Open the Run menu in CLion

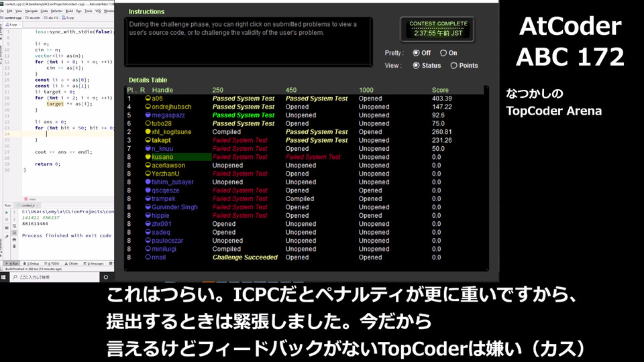79,11
